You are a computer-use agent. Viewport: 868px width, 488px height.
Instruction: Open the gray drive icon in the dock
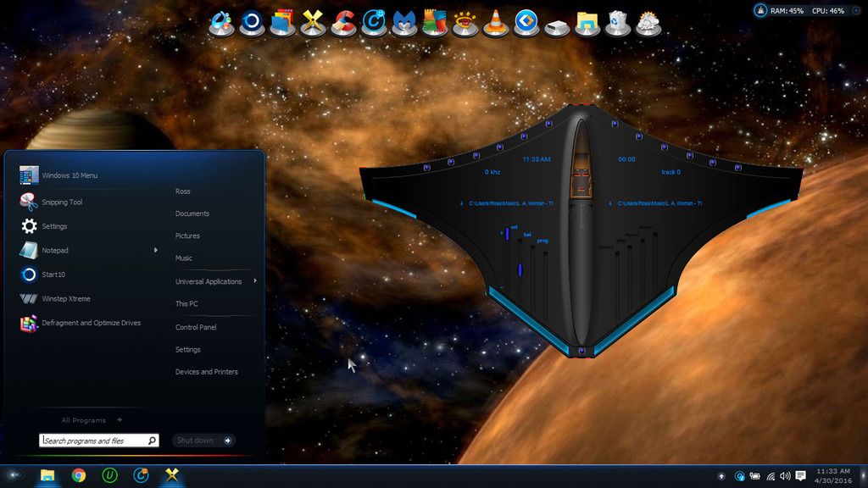point(556,25)
